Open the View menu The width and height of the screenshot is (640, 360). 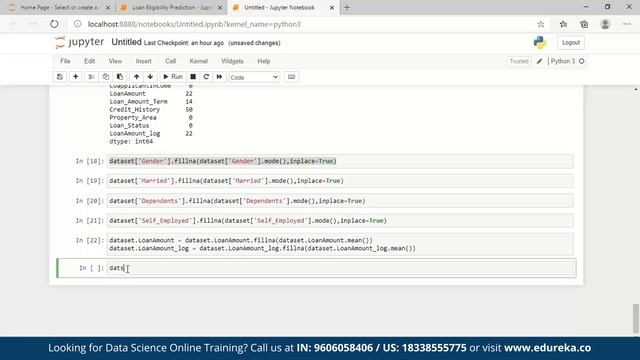[115, 61]
